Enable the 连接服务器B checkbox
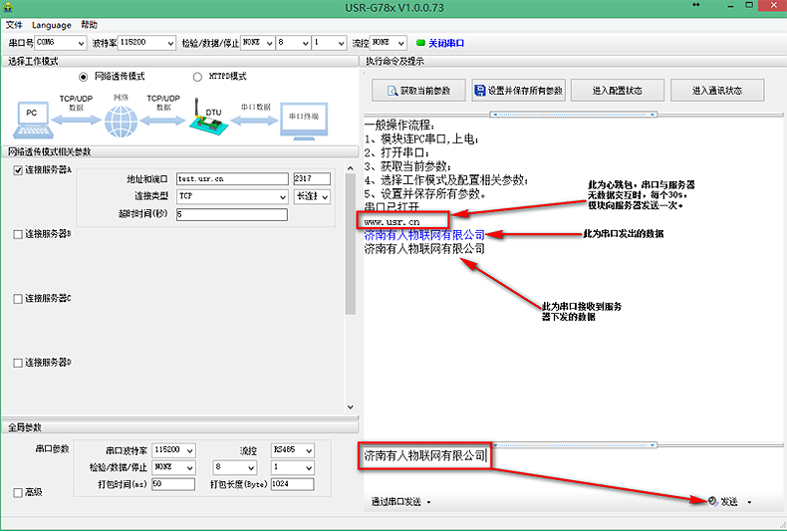This screenshot has height=532, width=787. pyautogui.click(x=18, y=234)
